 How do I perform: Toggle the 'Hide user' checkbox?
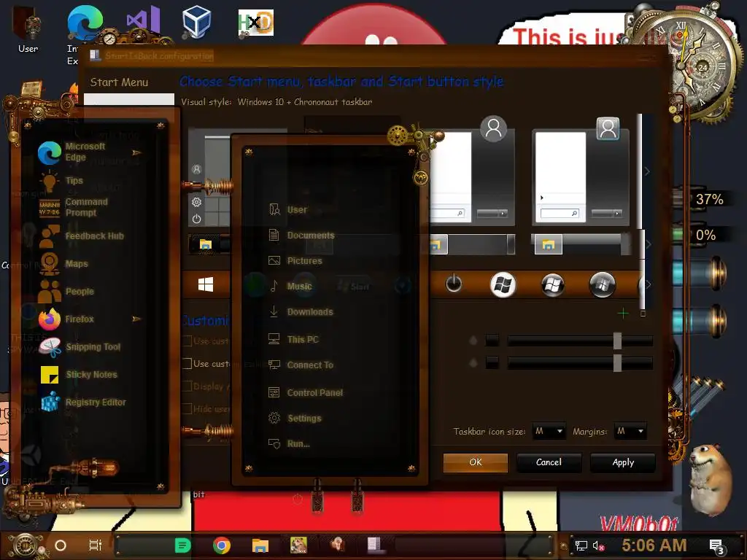tap(187, 408)
